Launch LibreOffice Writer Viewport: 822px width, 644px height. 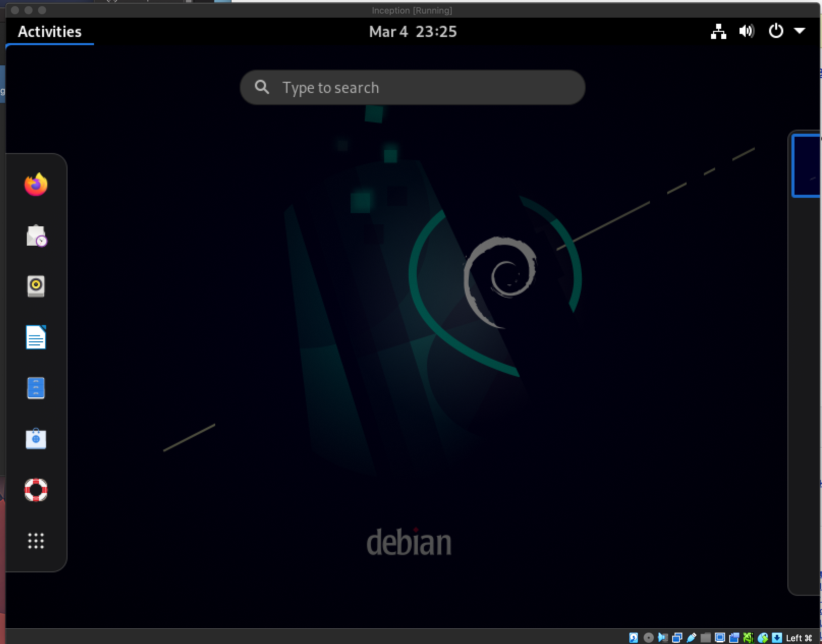coord(36,337)
